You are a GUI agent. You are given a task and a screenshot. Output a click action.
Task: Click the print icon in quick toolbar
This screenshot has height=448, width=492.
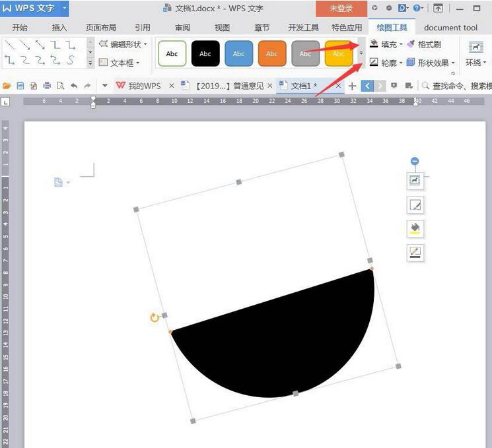click(47, 86)
